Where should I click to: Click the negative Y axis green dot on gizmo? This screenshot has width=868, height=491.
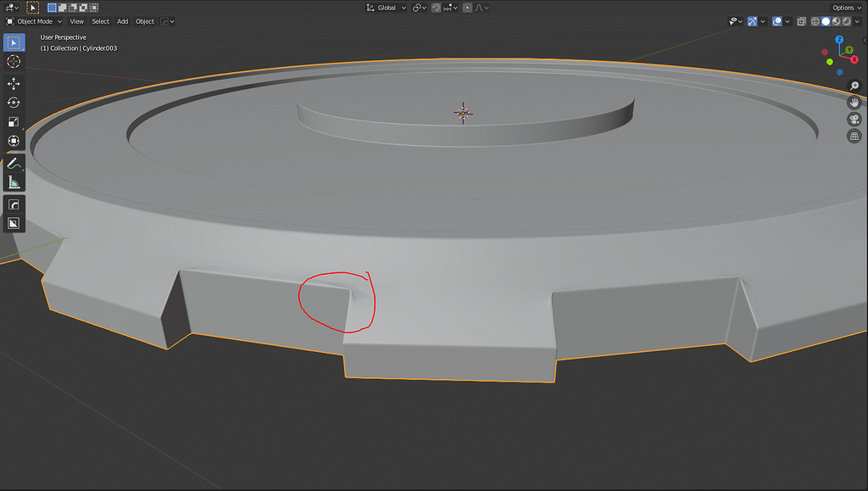(x=830, y=62)
